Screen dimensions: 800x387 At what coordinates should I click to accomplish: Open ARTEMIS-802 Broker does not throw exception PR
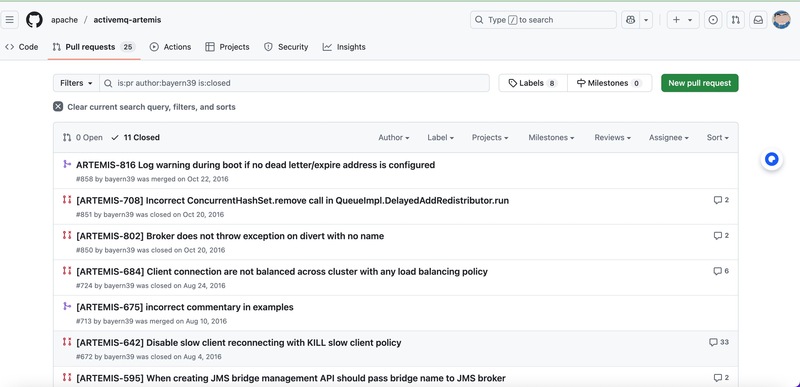click(230, 237)
